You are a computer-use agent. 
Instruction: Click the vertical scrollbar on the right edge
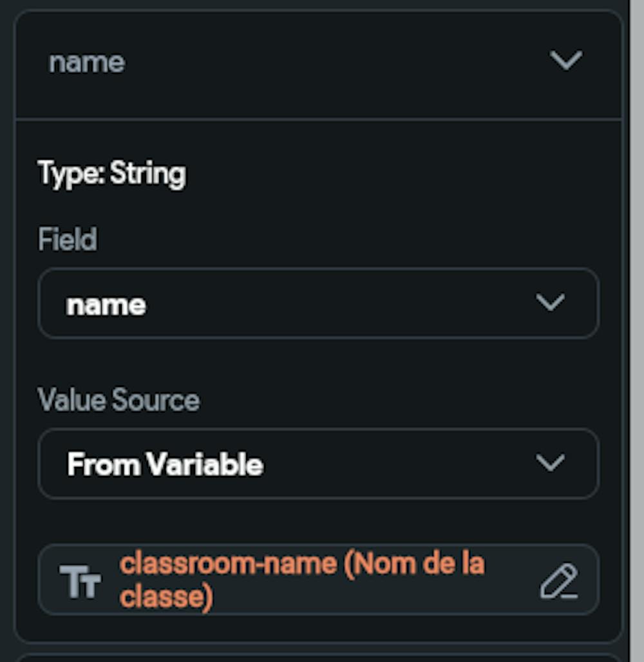tap(636, 322)
